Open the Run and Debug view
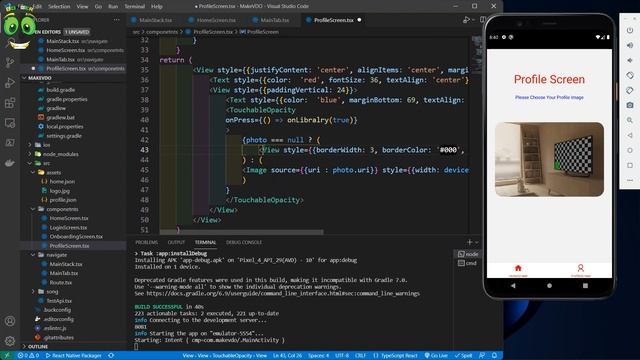The image size is (640, 360). point(10,83)
